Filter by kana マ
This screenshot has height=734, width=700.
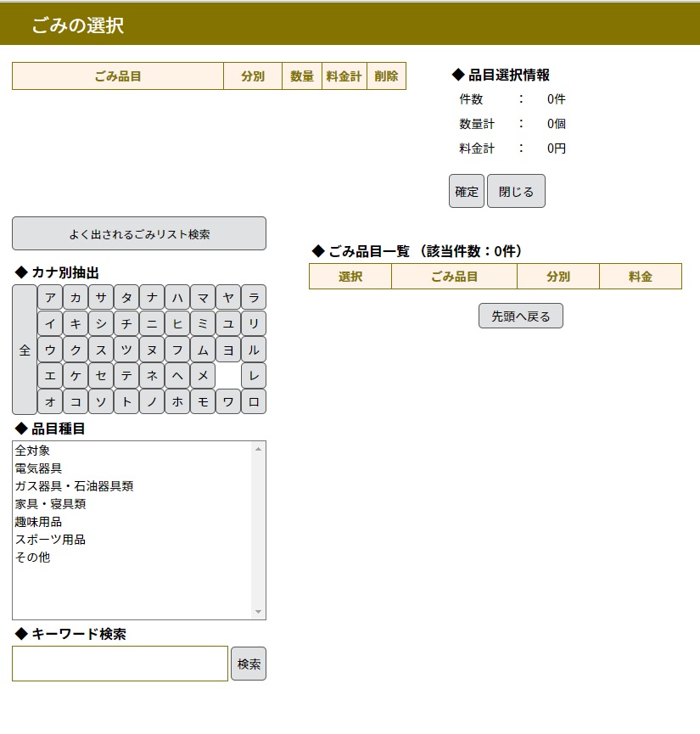tap(203, 297)
